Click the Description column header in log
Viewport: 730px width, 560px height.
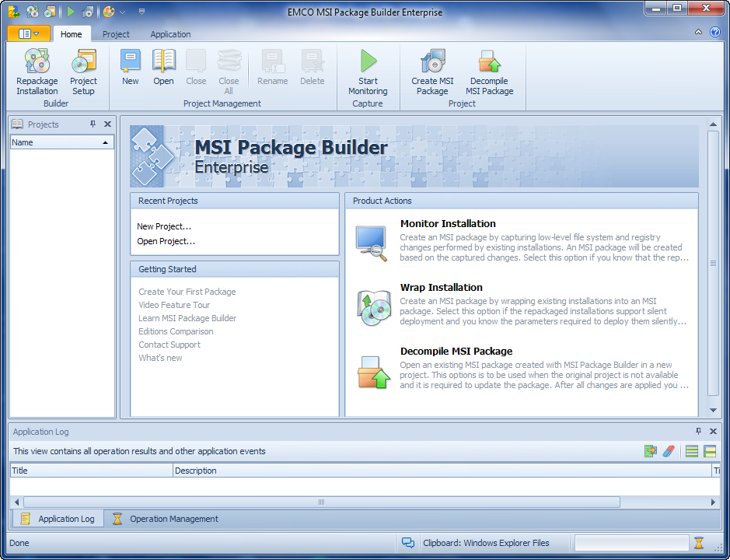click(442, 471)
